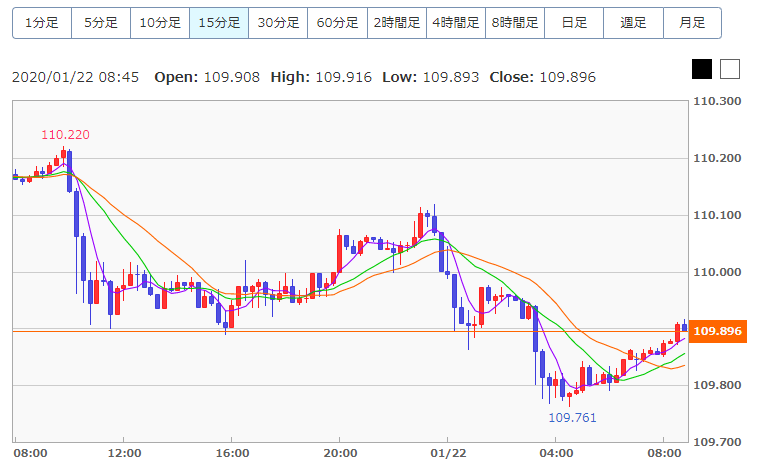The height and width of the screenshot is (468, 758).
Task: Click the 2020/01/22 08:45 timestamp
Action: click(75, 77)
